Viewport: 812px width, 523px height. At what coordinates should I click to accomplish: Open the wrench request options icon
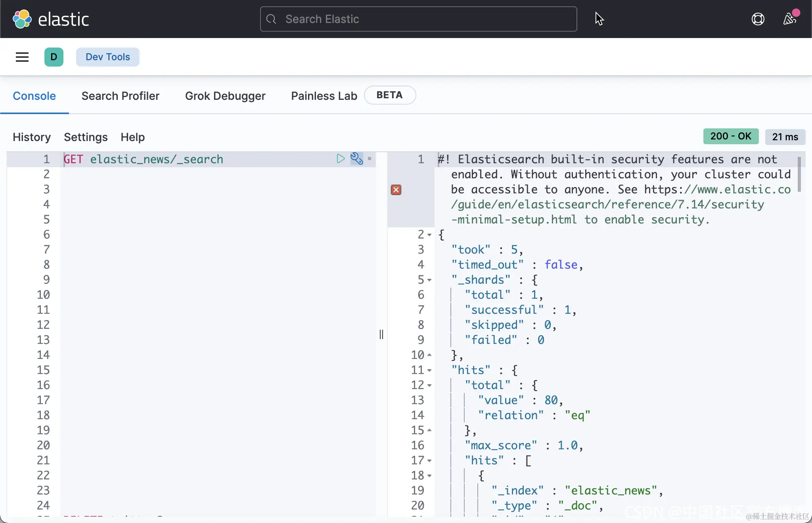point(356,159)
